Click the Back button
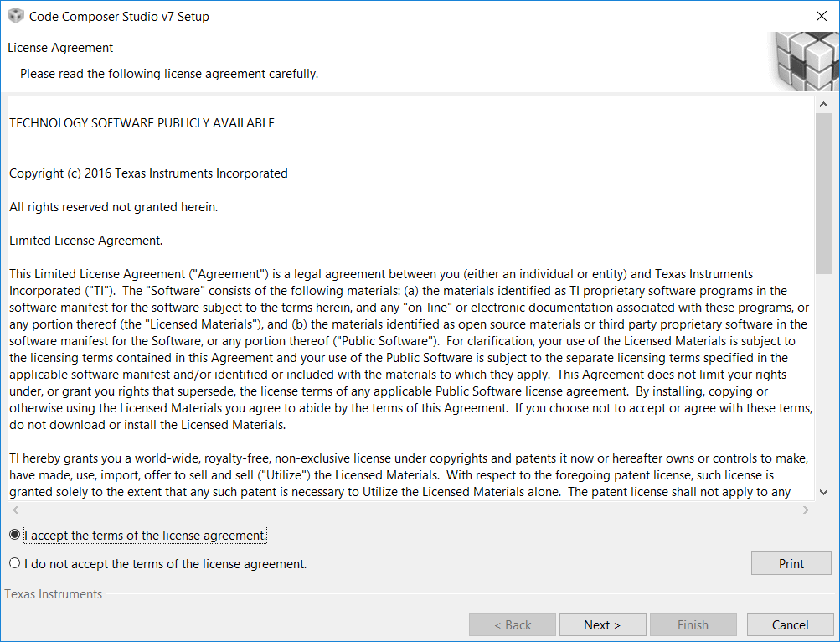The width and height of the screenshot is (840, 642). point(512,624)
